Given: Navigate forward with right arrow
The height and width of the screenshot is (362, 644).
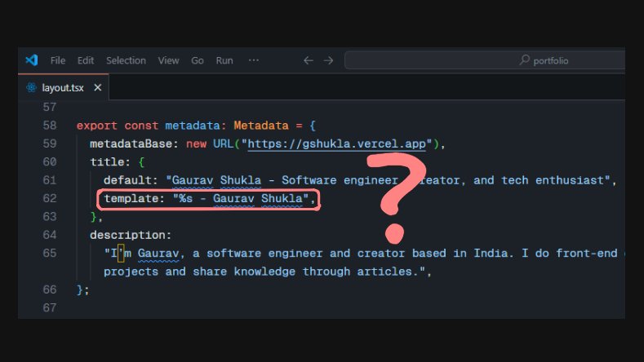Looking at the screenshot, I should pos(328,61).
